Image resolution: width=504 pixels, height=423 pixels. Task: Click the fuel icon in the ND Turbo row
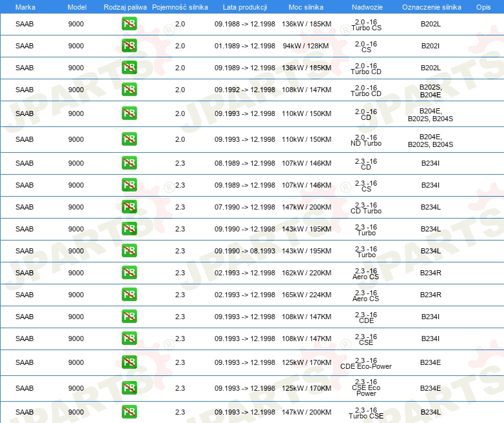129,139
